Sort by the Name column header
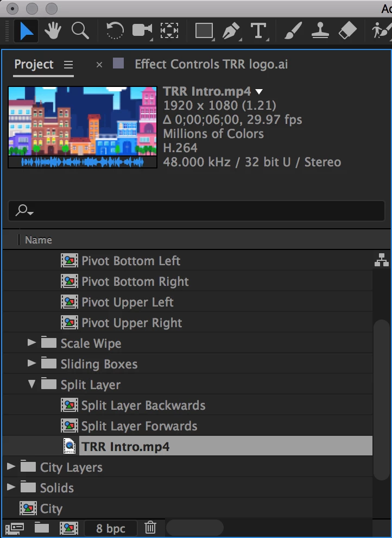392x538 pixels. (39, 240)
